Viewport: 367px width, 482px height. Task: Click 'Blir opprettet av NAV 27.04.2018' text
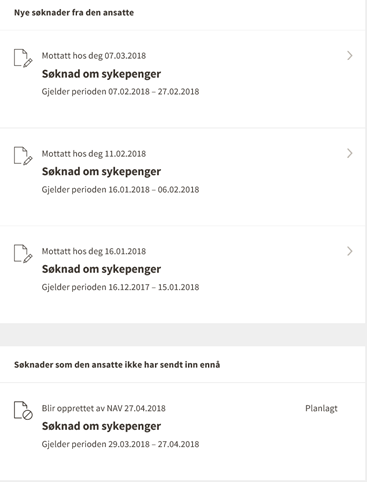pos(104,409)
